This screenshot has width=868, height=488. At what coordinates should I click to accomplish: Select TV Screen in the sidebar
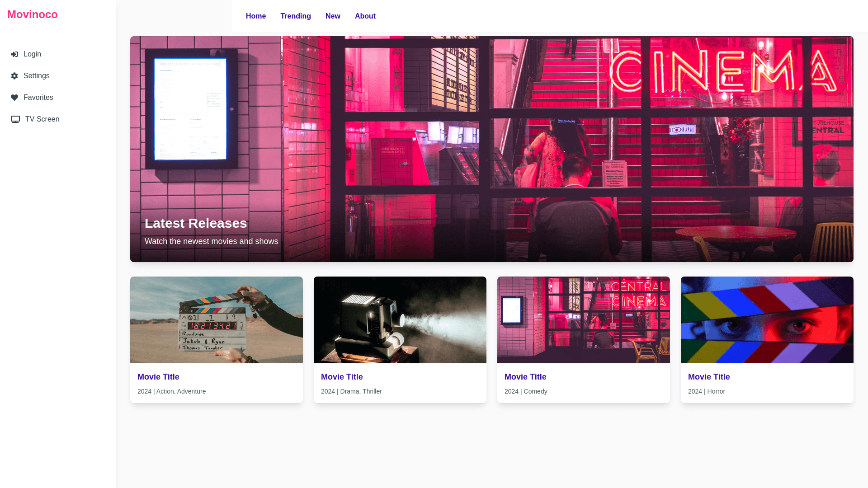42,119
